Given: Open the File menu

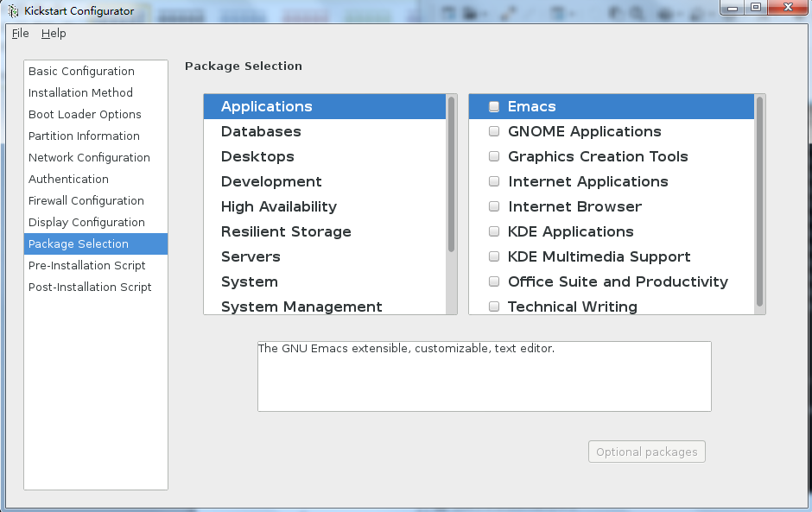Looking at the screenshot, I should (x=20, y=34).
